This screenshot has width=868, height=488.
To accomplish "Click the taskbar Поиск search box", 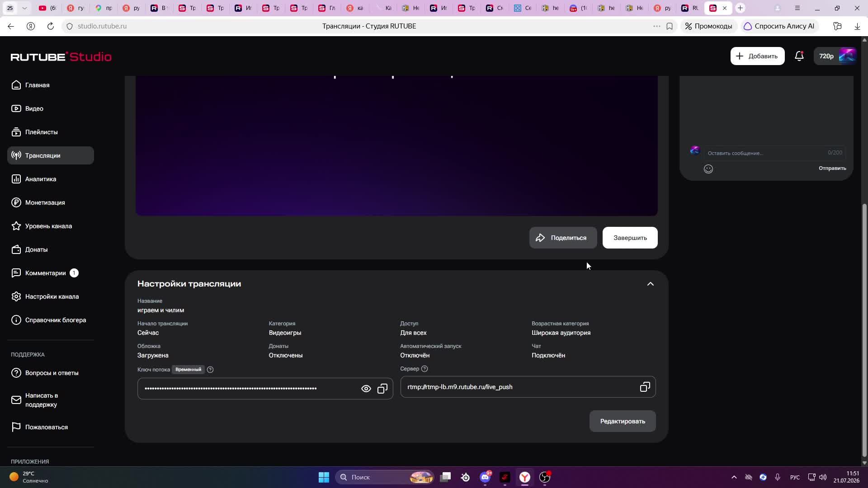I will tap(385, 477).
